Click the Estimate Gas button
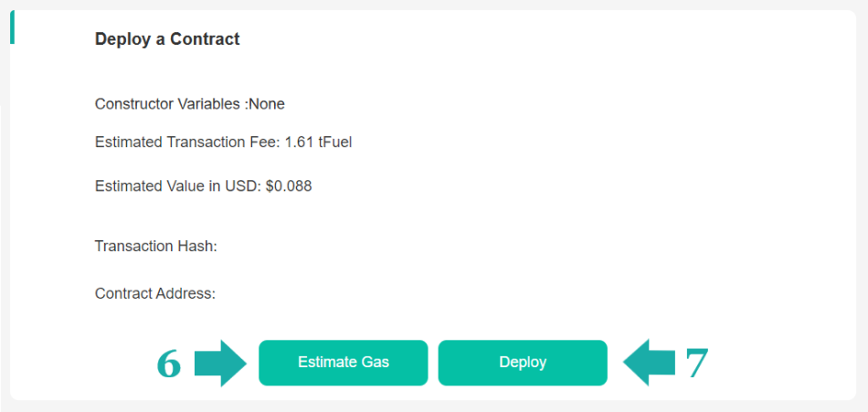Screen dimensions: 868x412 (x=343, y=363)
